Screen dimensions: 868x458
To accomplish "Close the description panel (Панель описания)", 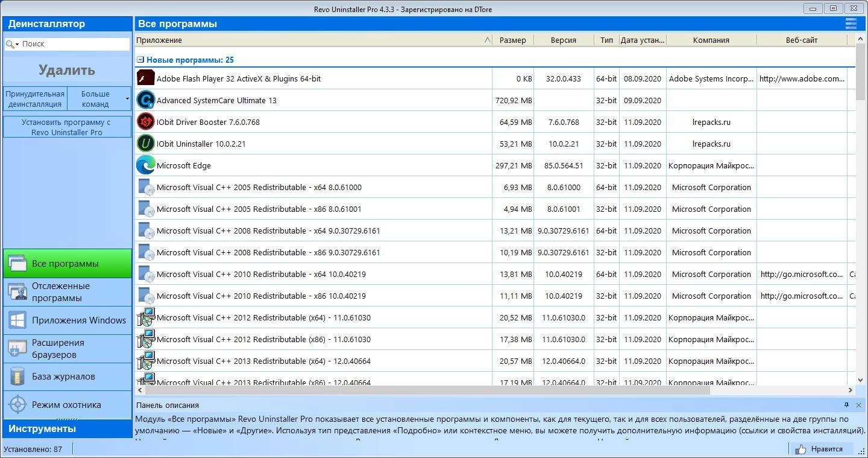I will pyautogui.click(x=858, y=405).
